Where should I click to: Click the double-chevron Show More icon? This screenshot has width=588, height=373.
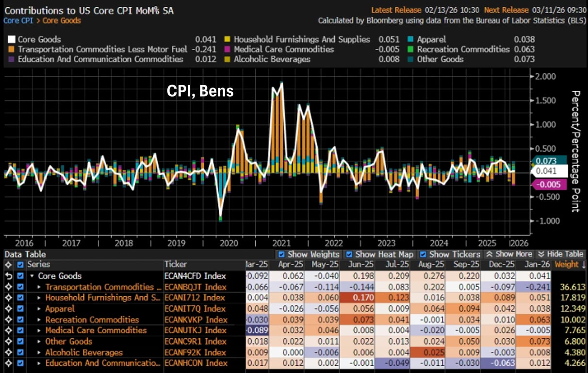coord(489,254)
